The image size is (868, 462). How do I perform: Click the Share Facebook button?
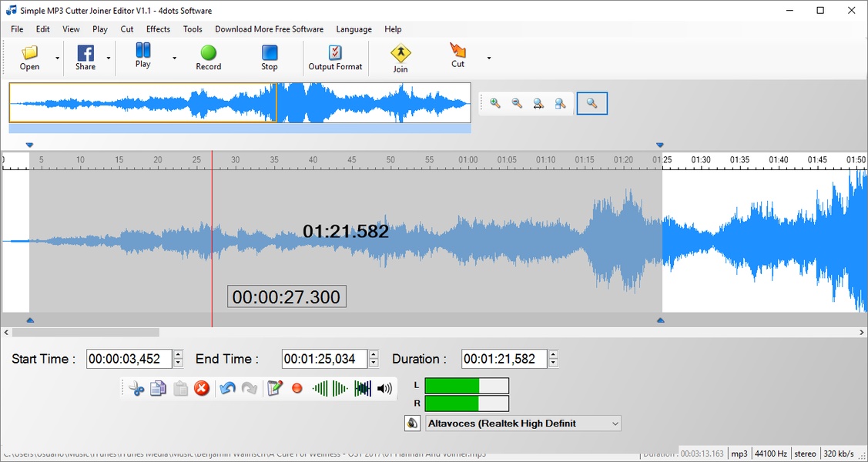pos(85,58)
